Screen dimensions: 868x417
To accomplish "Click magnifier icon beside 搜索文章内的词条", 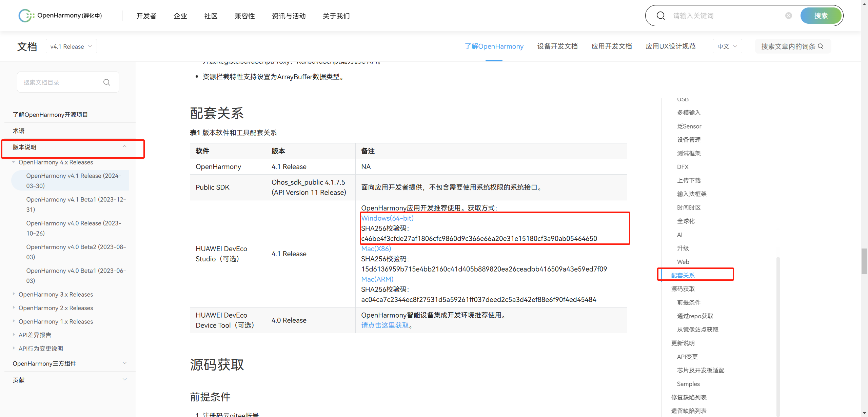I will [x=821, y=46].
